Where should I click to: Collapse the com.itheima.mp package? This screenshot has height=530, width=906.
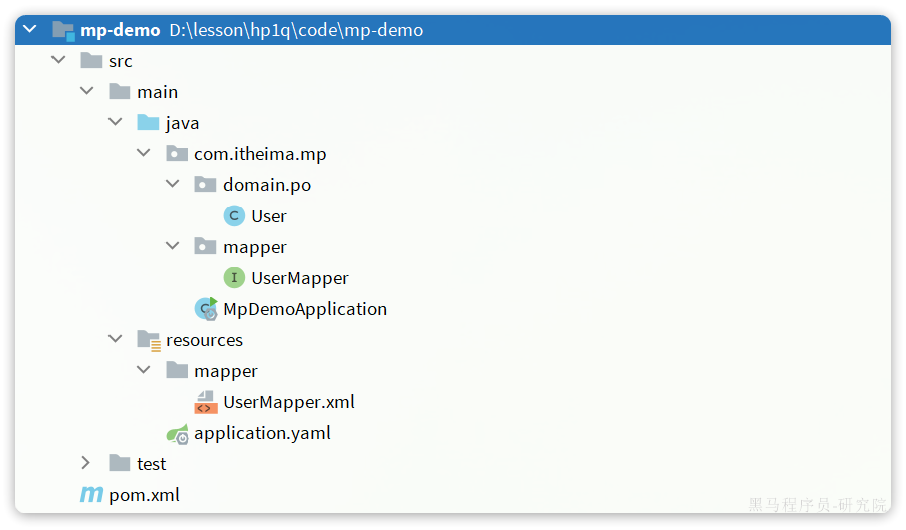point(143,154)
